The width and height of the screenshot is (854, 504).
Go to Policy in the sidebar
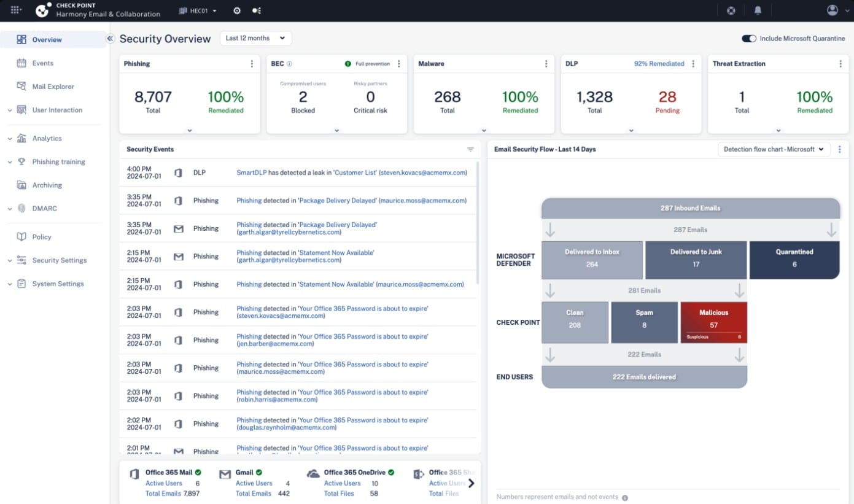[x=42, y=237]
